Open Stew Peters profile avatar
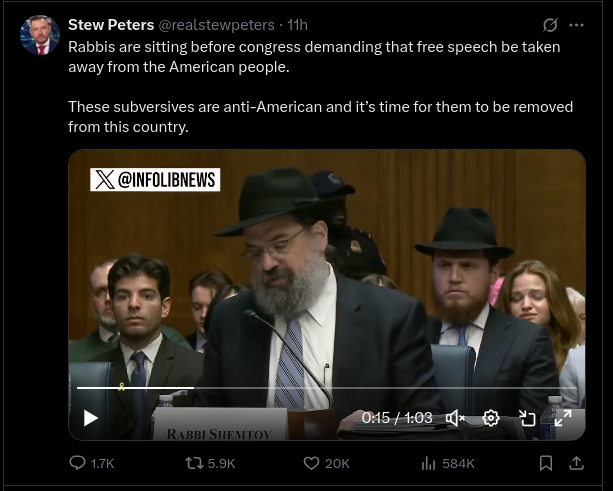Viewport: 613px width, 491px height. click(x=40, y=35)
